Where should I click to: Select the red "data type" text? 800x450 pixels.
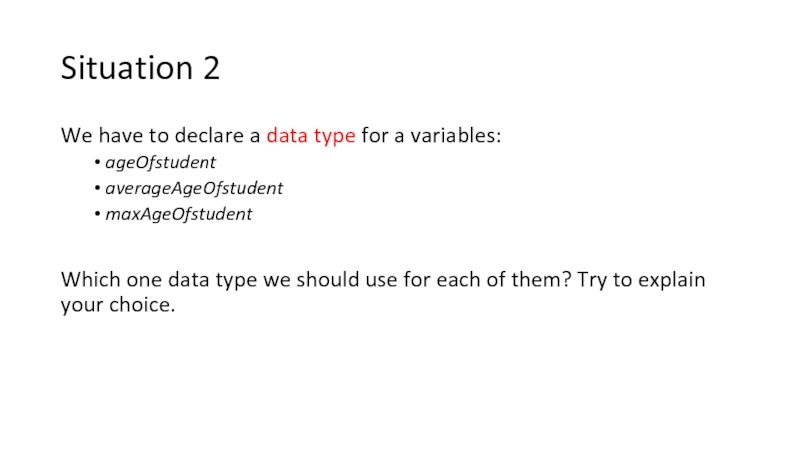tap(311, 136)
